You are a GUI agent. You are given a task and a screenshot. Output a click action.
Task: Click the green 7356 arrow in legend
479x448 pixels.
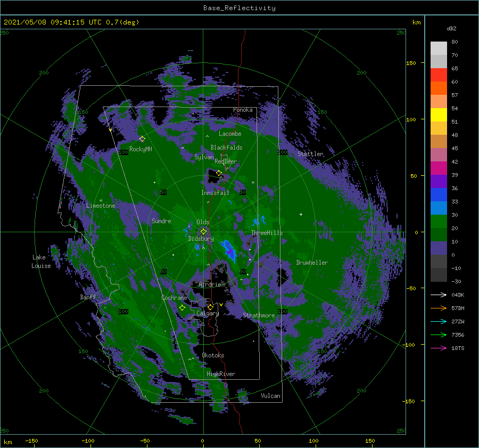[439, 335]
